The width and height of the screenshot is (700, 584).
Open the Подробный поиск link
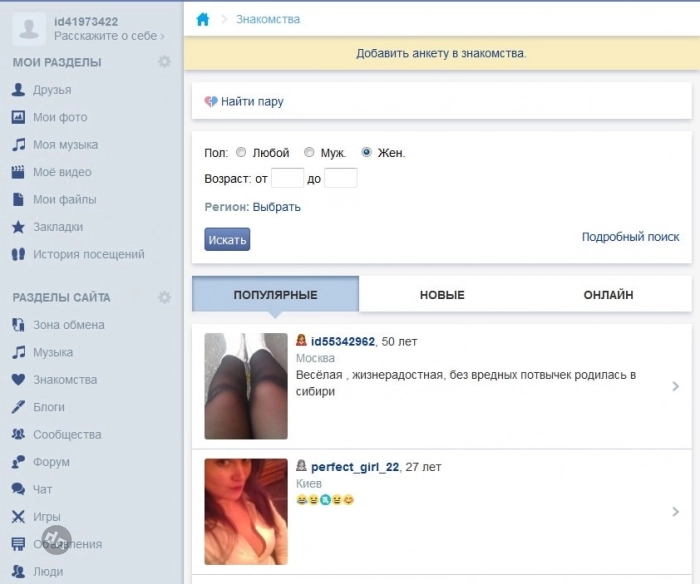(x=630, y=237)
